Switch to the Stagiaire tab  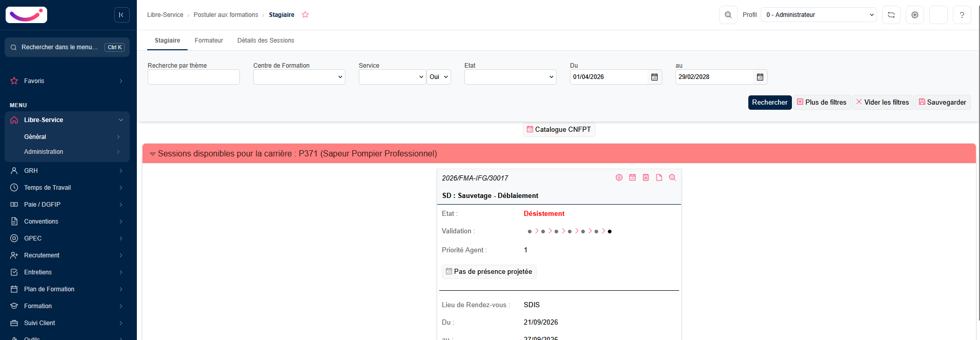pos(168,41)
